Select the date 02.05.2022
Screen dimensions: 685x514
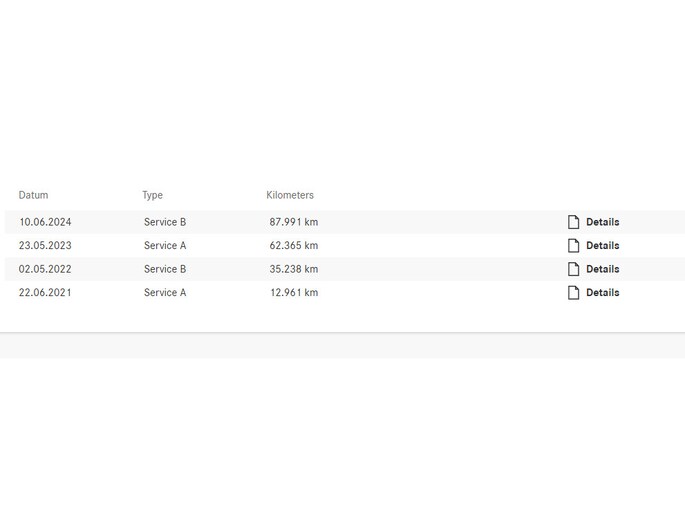point(45,269)
